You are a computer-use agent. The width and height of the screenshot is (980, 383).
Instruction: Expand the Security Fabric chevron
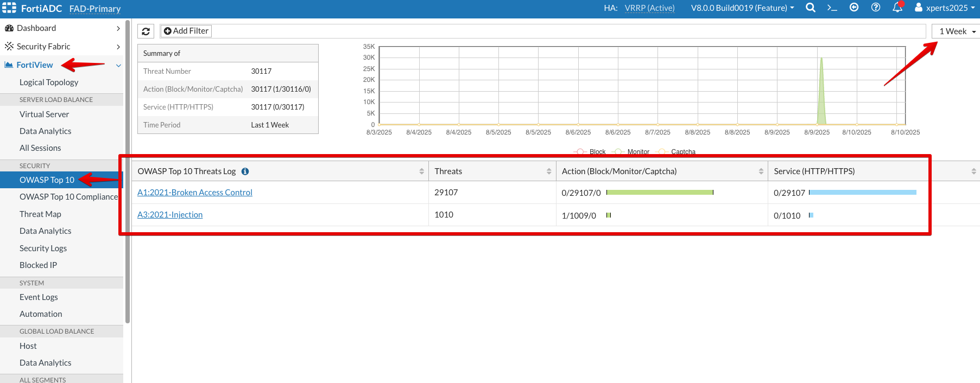tap(118, 47)
